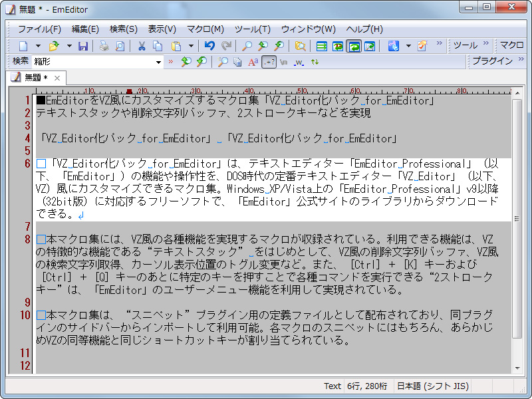Toggle Wrap by Characters icon
The height and width of the screenshot is (399, 532).
(x=338, y=46)
